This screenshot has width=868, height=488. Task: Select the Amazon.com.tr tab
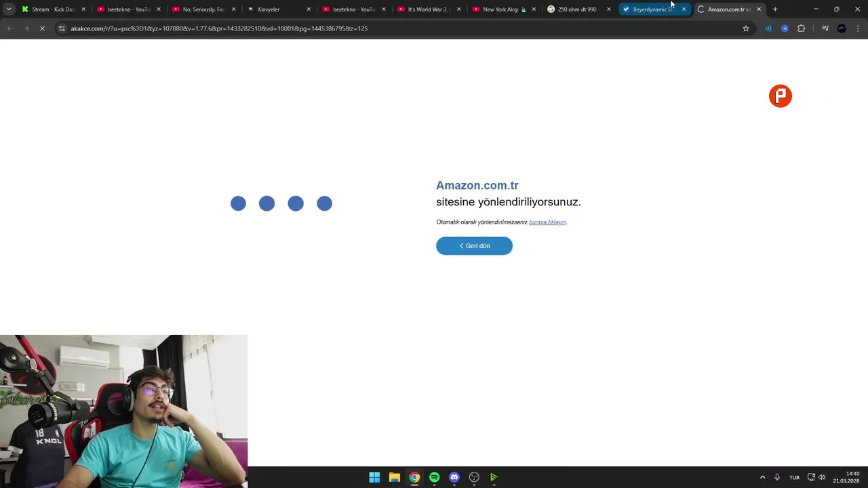(728, 9)
